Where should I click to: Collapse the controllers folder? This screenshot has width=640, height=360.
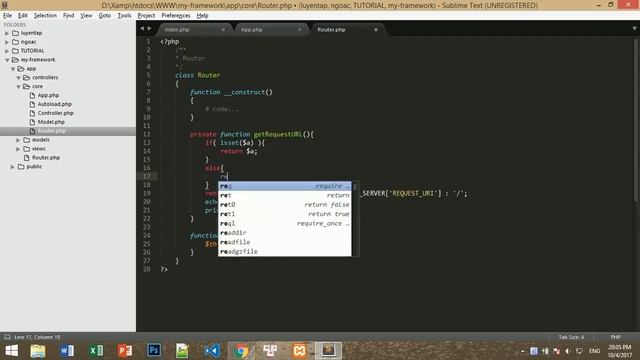click(x=18, y=78)
